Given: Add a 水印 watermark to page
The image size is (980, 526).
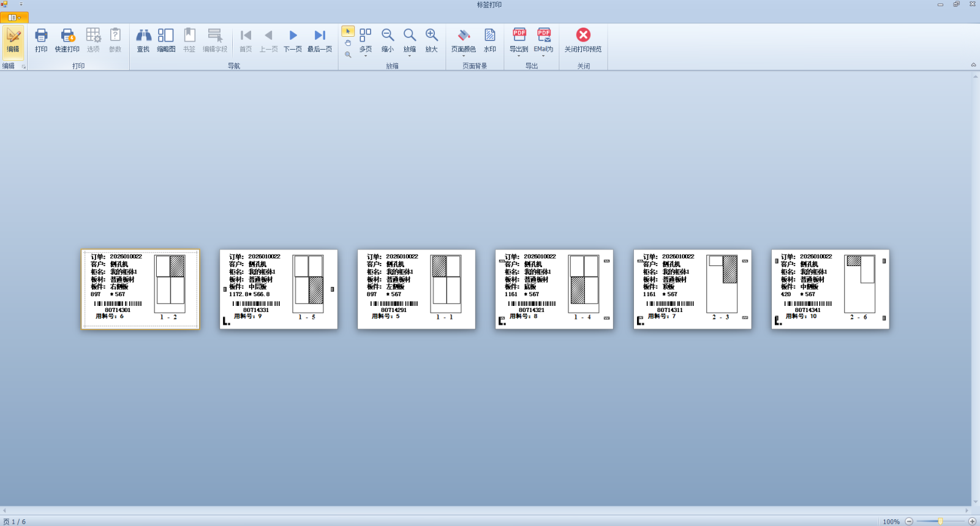Looking at the screenshot, I should [x=490, y=40].
